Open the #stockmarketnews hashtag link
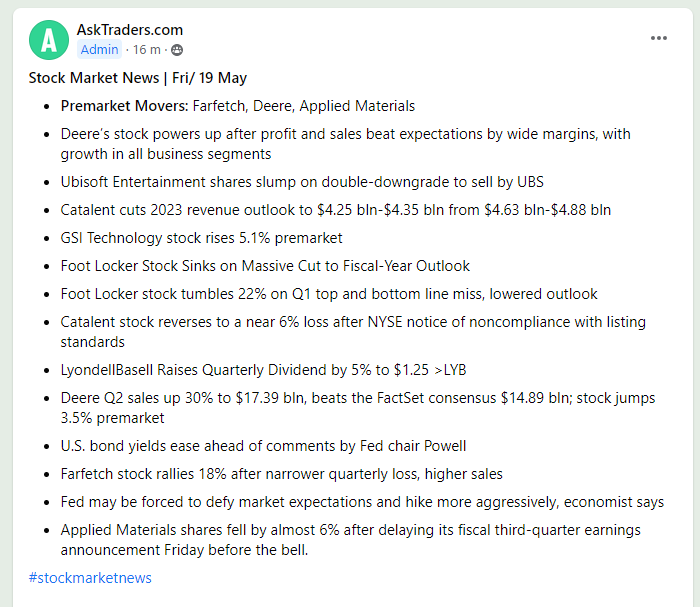700x607 pixels. pos(90,578)
